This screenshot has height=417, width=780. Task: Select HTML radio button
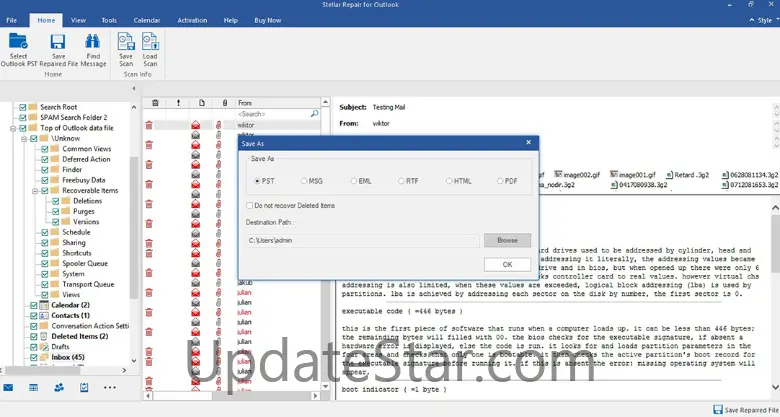[x=449, y=181]
